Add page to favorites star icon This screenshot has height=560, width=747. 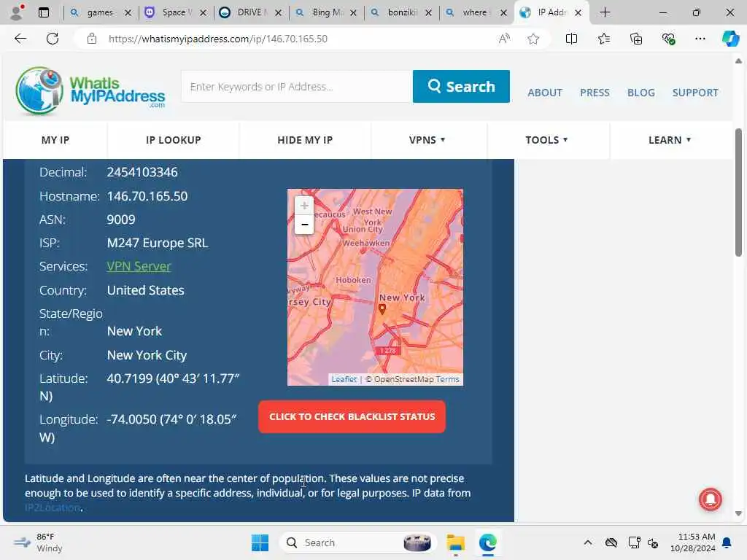click(533, 39)
